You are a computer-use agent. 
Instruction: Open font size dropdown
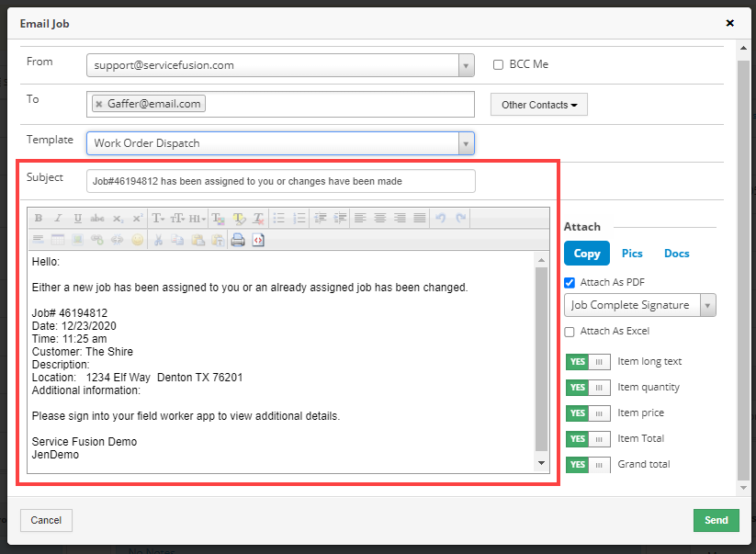pyautogui.click(x=177, y=218)
